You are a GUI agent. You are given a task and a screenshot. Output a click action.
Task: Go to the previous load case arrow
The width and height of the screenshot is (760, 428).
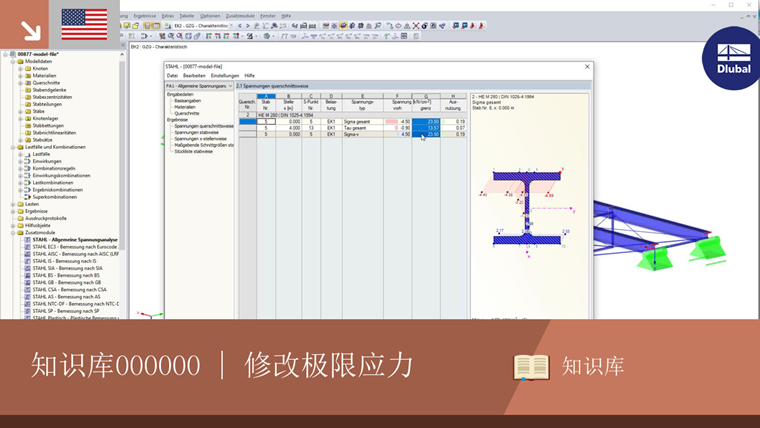coord(240,26)
